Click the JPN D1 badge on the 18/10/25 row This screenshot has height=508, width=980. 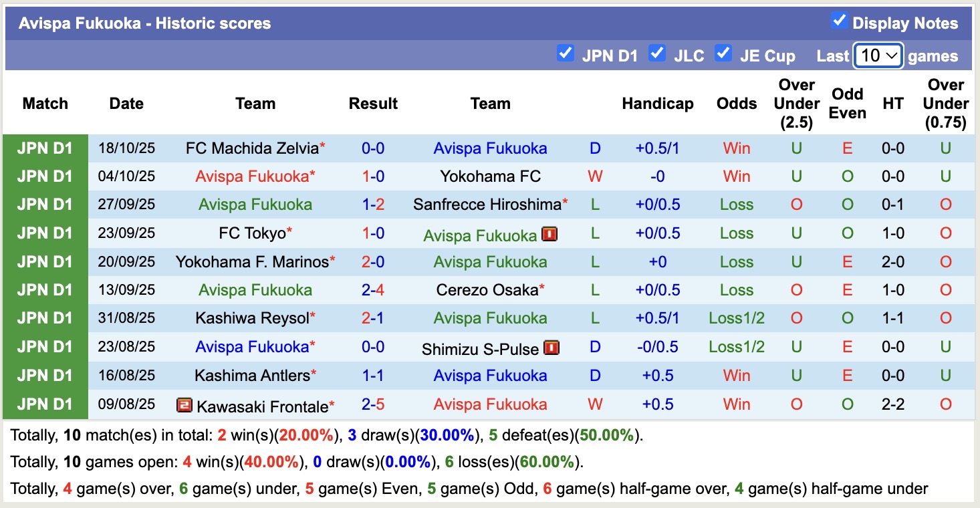point(43,148)
